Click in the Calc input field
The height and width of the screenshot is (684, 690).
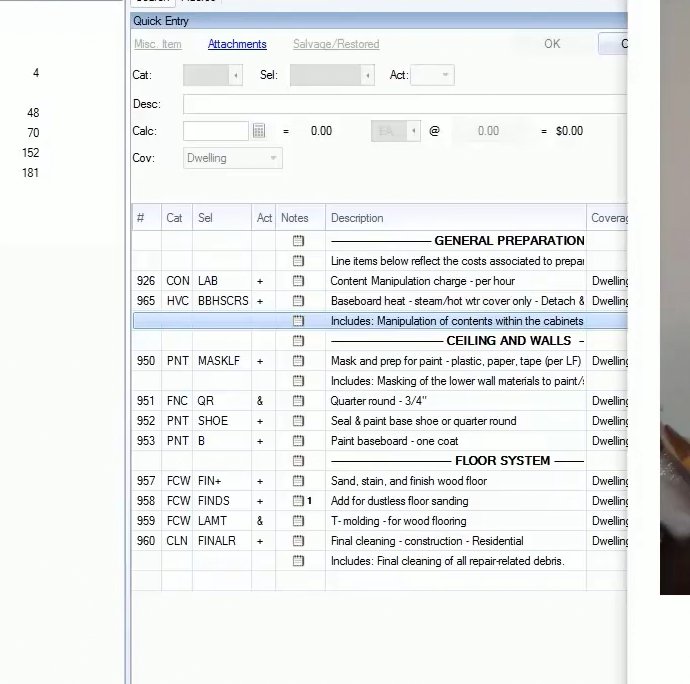[216, 131]
